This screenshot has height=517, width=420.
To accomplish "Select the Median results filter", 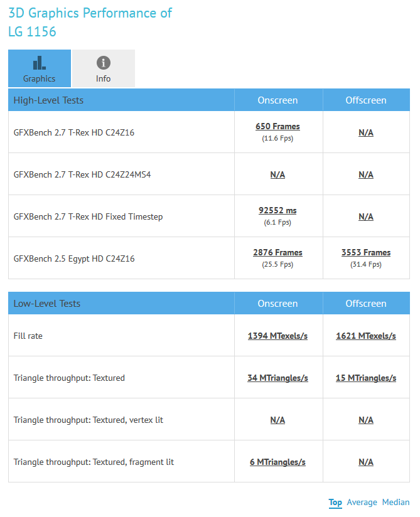I will [x=396, y=502].
